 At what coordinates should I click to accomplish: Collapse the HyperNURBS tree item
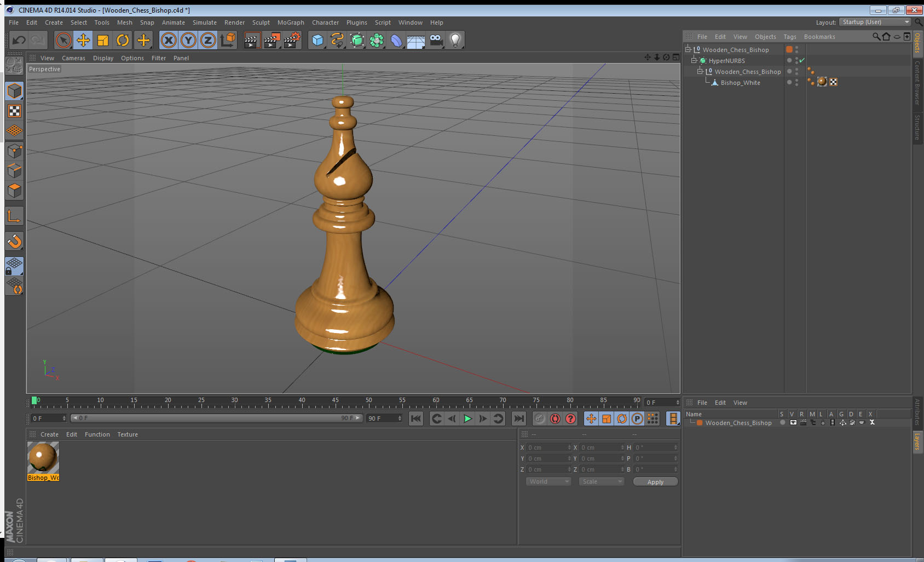click(694, 60)
